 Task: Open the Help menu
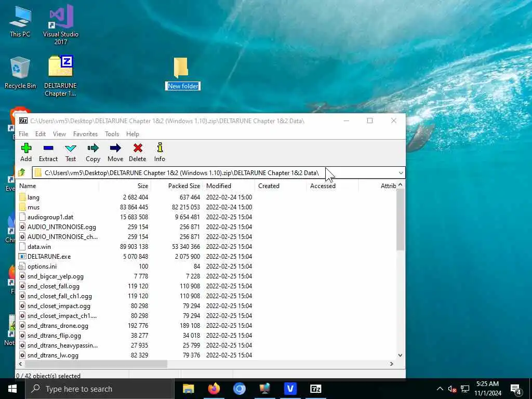[132, 134]
